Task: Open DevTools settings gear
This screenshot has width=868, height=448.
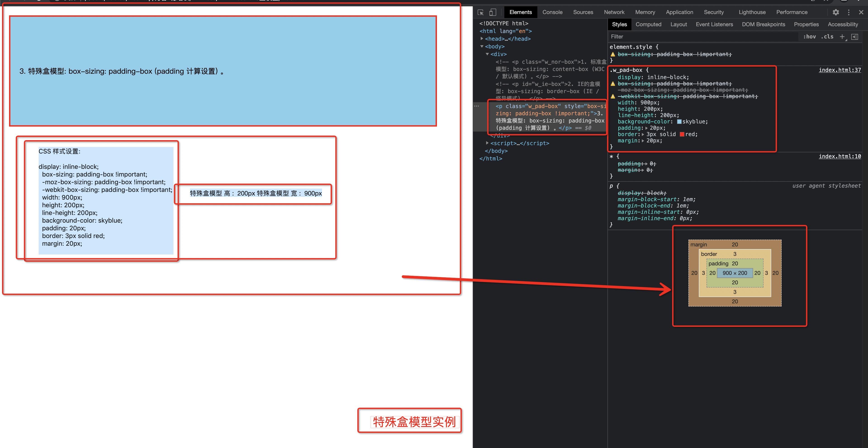Action: click(x=836, y=12)
